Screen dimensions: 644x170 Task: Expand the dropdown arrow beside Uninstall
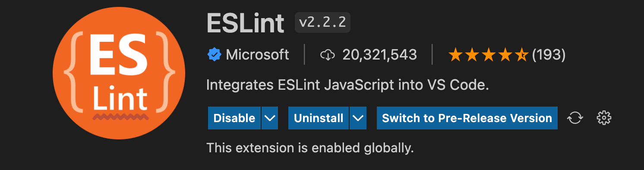[358, 118]
